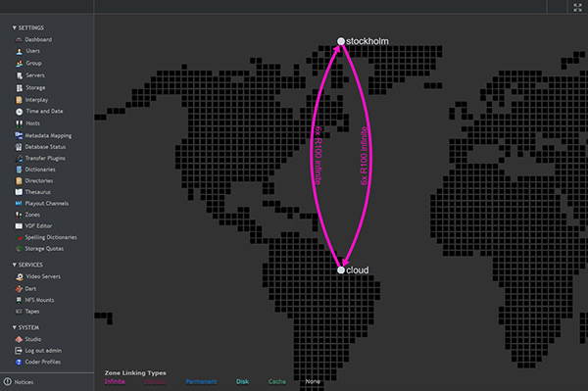
Task: Click the 'Thesaurus' text
Action: coord(37,192)
